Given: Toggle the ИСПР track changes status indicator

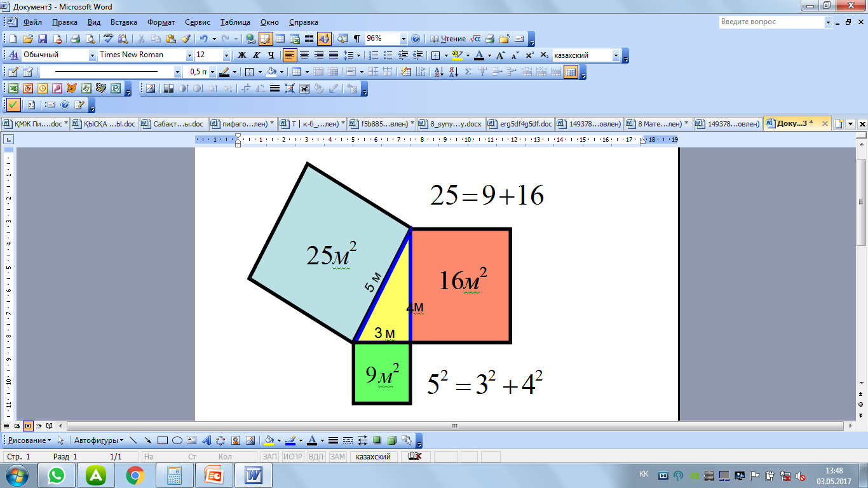Looking at the screenshot, I should tap(293, 457).
